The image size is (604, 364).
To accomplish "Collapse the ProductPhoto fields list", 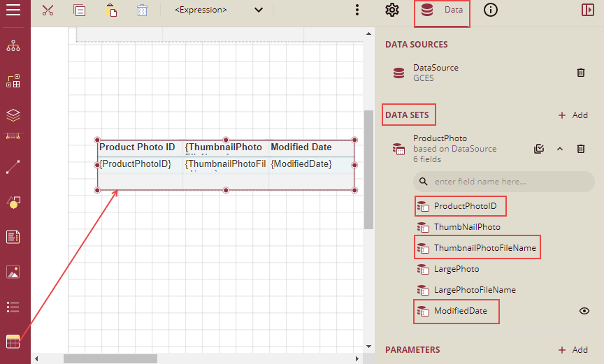I will click(x=560, y=149).
